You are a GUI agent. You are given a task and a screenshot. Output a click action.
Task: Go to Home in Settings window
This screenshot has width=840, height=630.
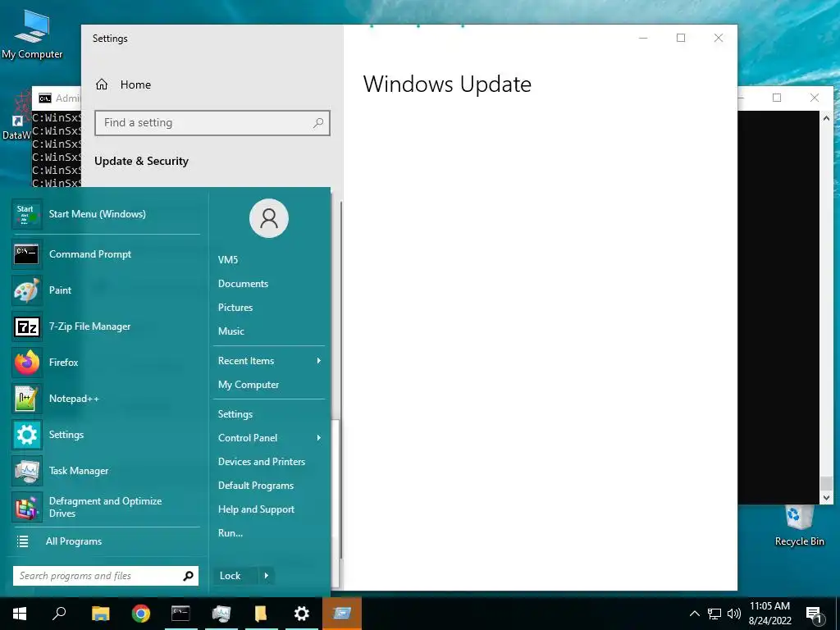[x=135, y=84]
